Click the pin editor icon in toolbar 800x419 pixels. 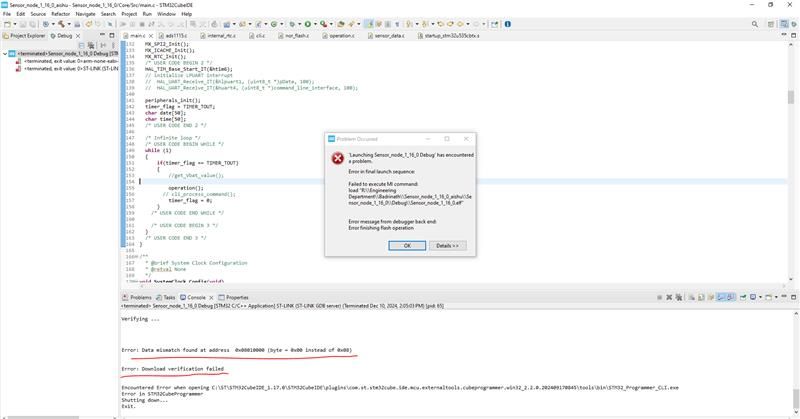[x=494, y=24]
